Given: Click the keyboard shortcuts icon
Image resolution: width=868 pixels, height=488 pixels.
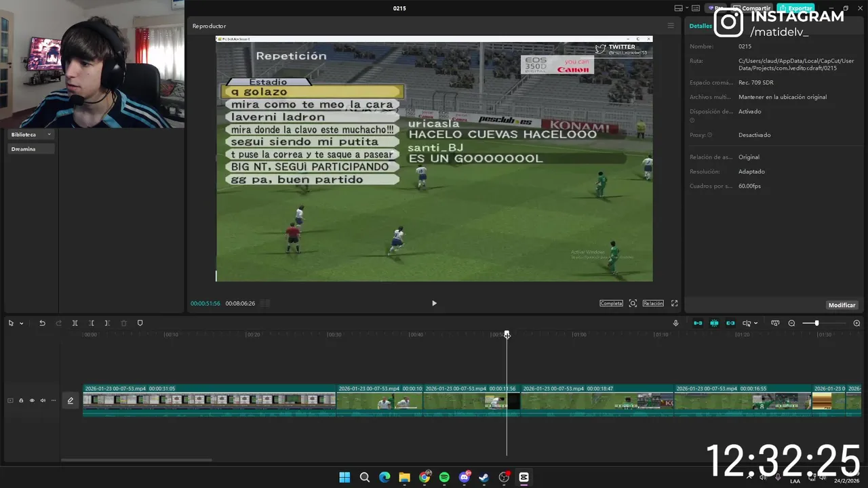Looking at the screenshot, I should click(x=696, y=8).
